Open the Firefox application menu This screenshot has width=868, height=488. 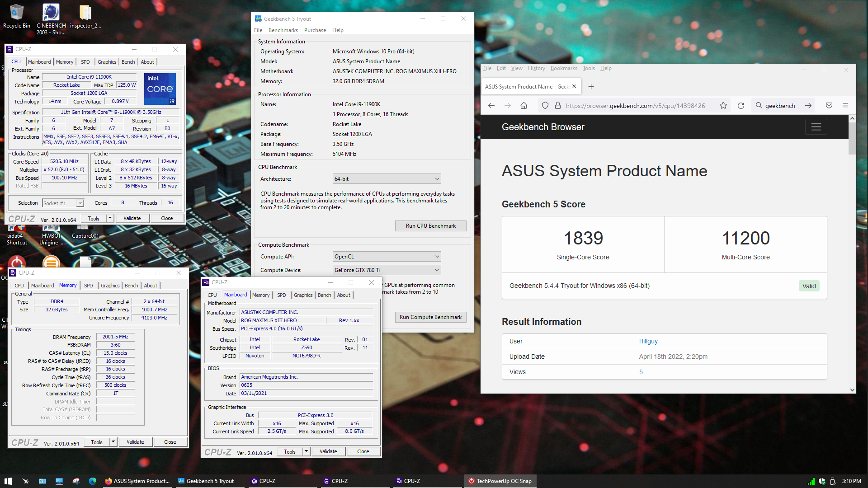pos(845,106)
